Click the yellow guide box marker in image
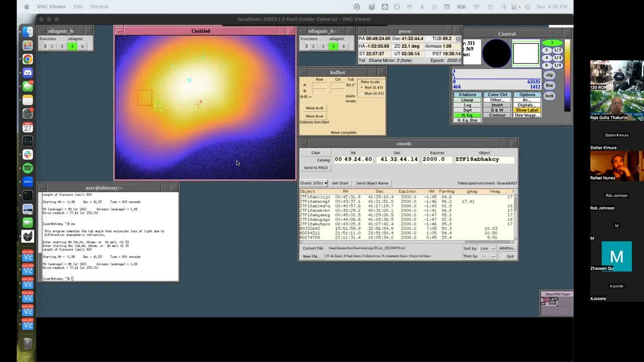Screen dimensions: 644x362 point(158,107)
